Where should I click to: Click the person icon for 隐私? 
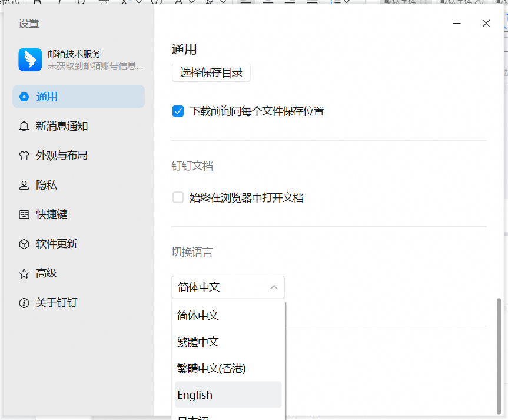point(24,185)
